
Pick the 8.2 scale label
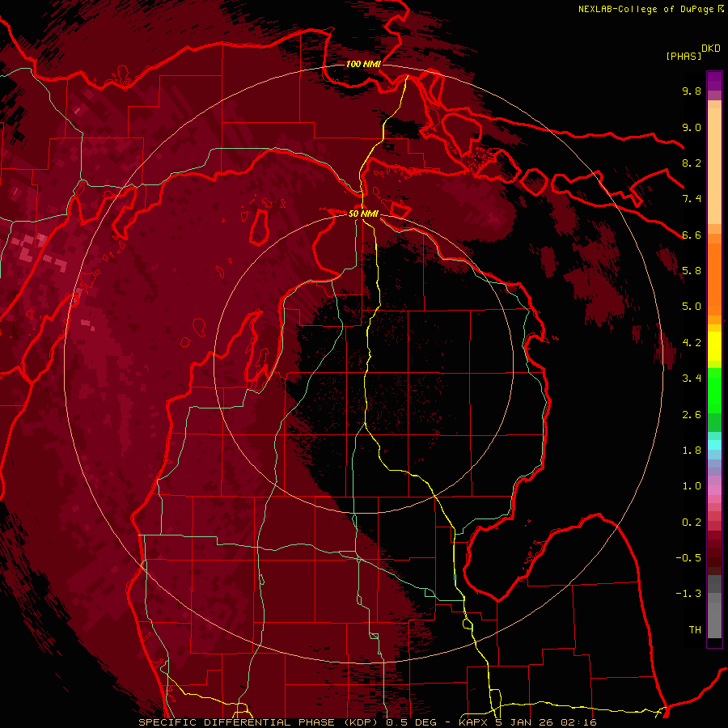[692, 163]
